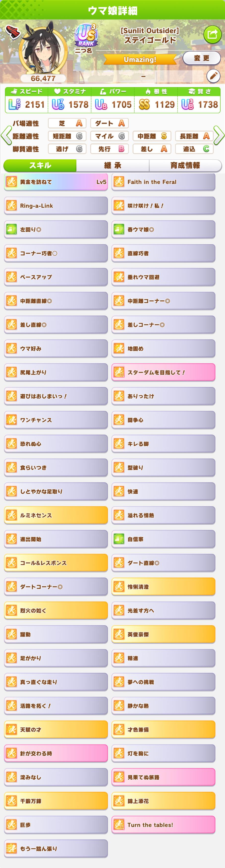Click the US3 rank badge
225x868 pixels.
86,35
